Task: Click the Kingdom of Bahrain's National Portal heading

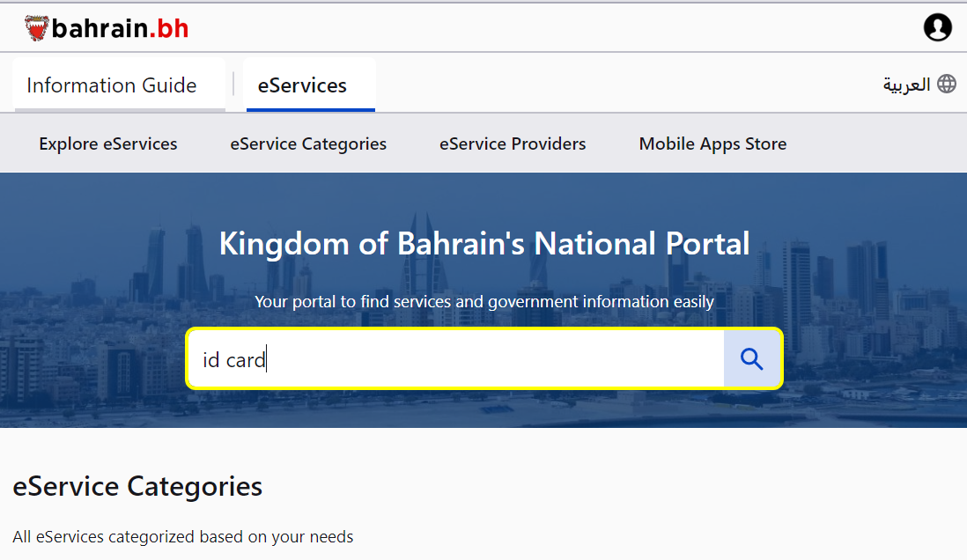Action: (484, 244)
